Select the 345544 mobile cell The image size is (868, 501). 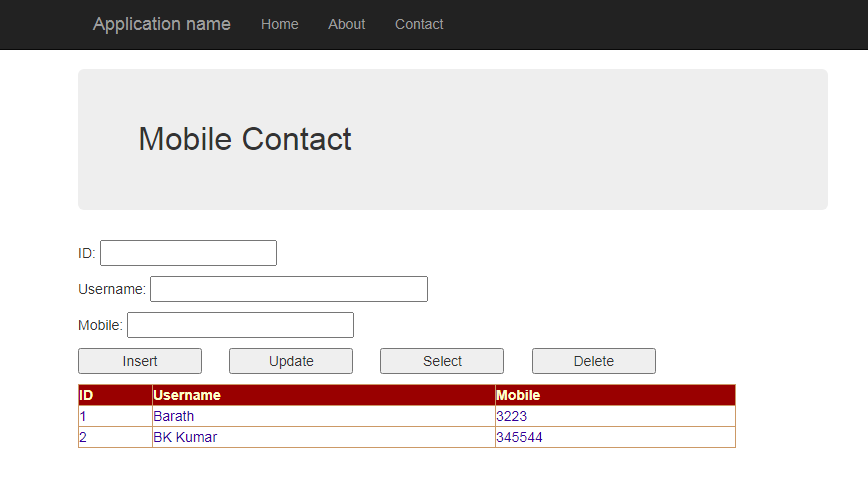519,437
